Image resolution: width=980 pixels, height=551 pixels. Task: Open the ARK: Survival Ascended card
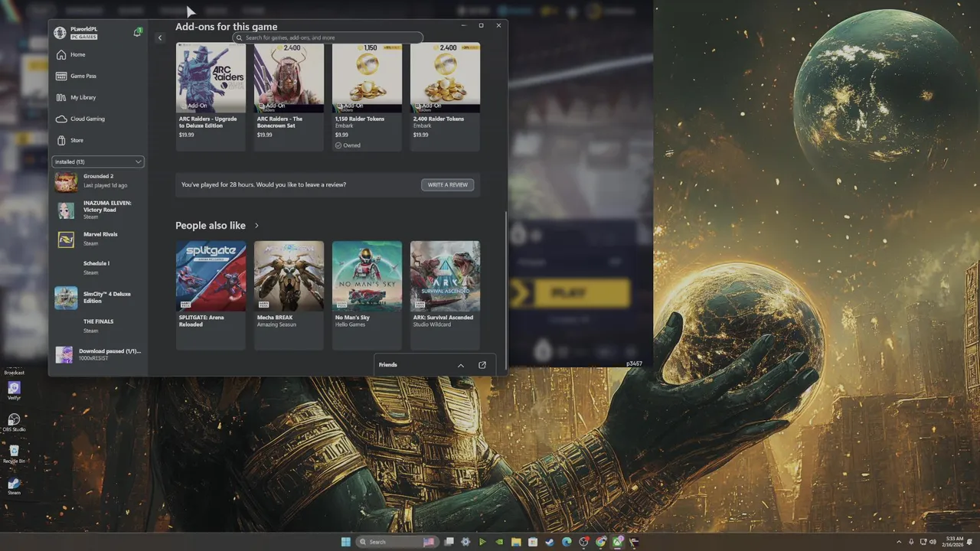point(445,295)
